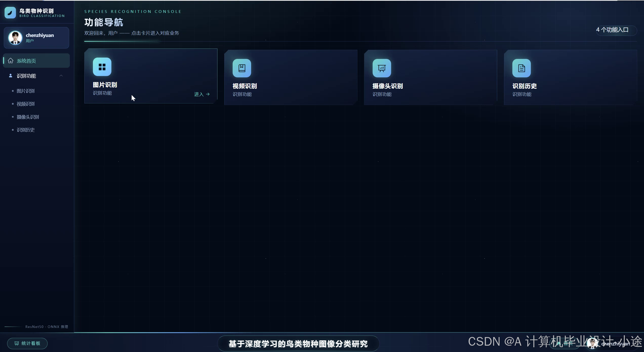Click the 进入 link on 图片识别 card
Viewport: 644px width, 352px height.
coord(202,94)
